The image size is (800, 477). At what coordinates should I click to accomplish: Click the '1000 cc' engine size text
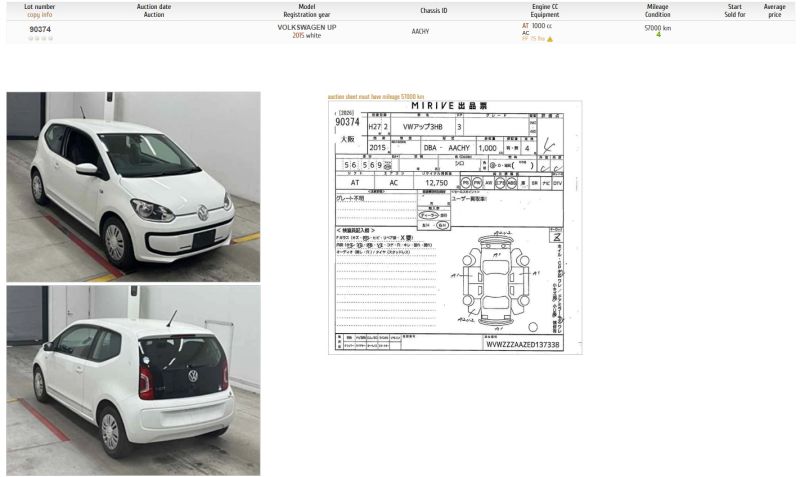(x=542, y=26)
